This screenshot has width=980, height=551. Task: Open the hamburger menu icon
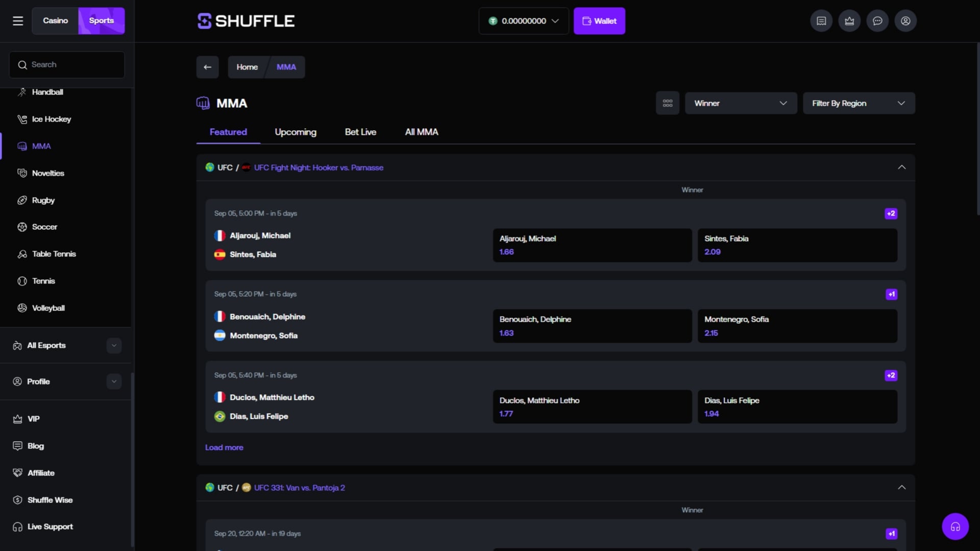[x=18, y=21]
